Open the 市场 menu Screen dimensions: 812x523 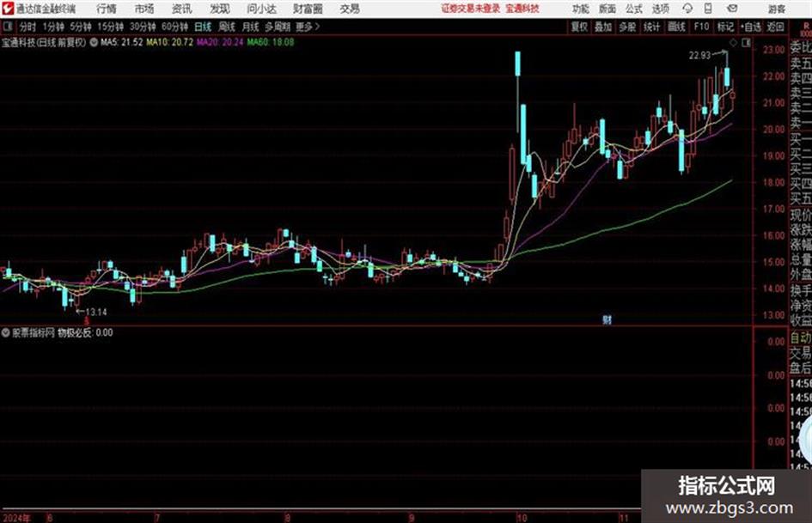pos(144,9)
